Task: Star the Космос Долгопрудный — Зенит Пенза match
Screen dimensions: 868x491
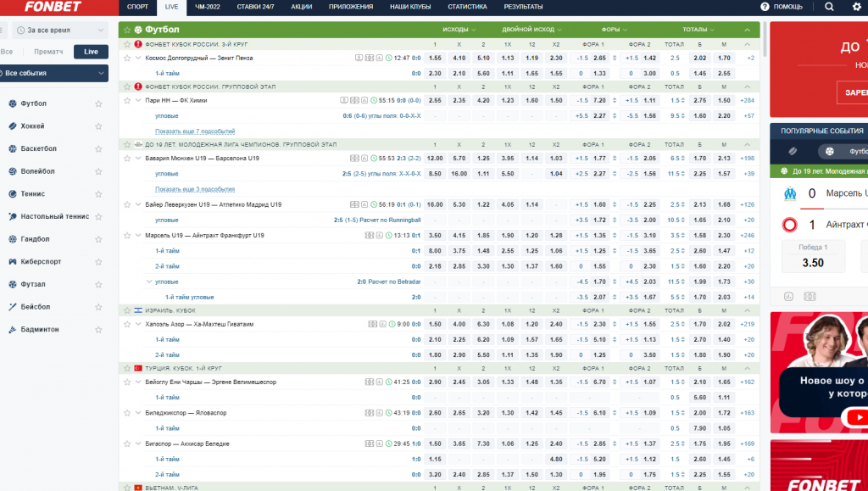Action: pos(127,58)
